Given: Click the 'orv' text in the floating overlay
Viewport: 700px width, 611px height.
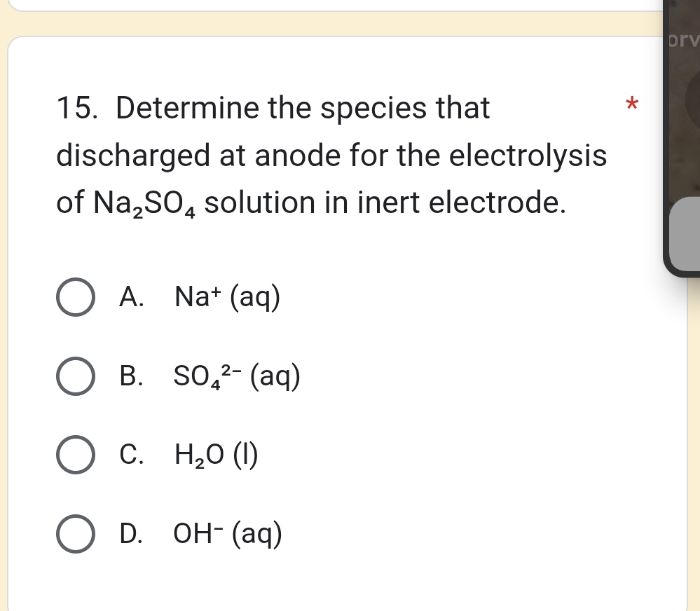Looking at the screenshot, I should point(684,39).
